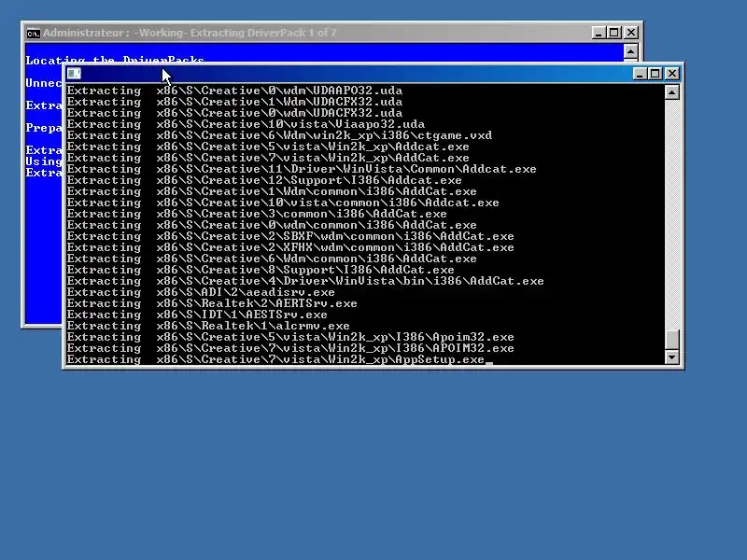Close the front extraction console window
The height and width of the screenshot is (560, 747).
(671, 74)
